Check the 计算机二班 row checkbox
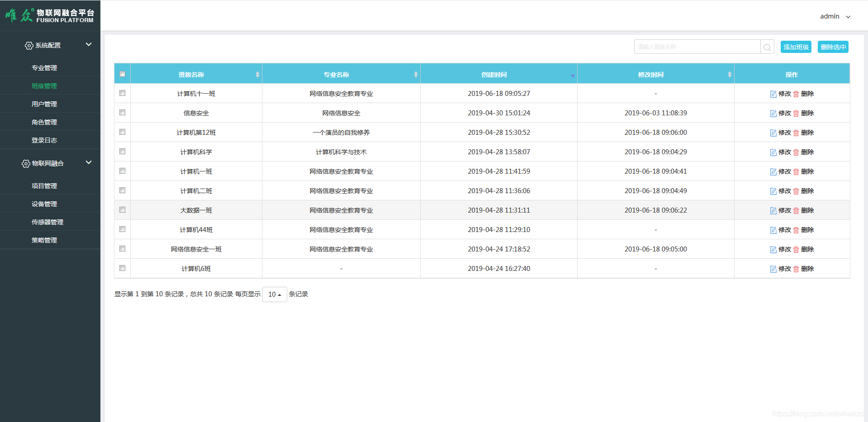Image resolution: width=868 pixels, height=422 pixels. [122, 190]
